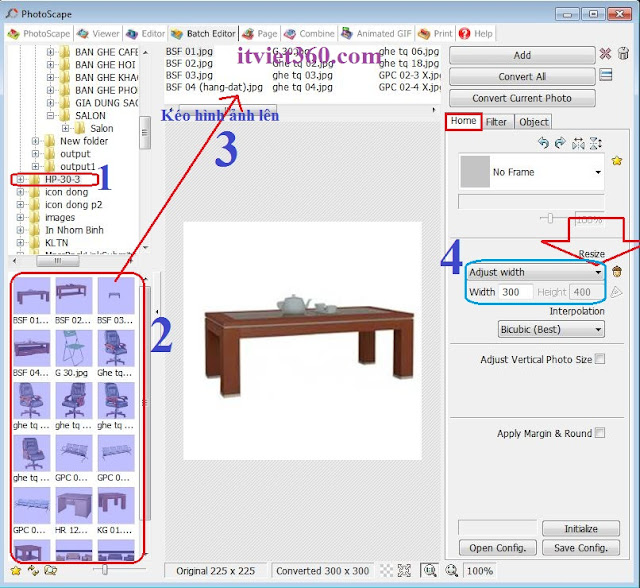Open the PhotoScape home tab
Viewport: 640px width, 588px height.
(39, 34)
